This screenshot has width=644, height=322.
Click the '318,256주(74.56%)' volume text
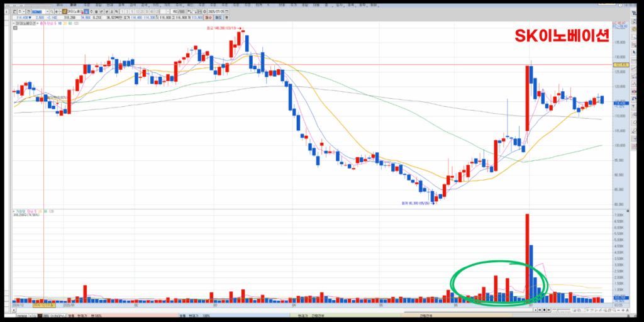[26, 215]
